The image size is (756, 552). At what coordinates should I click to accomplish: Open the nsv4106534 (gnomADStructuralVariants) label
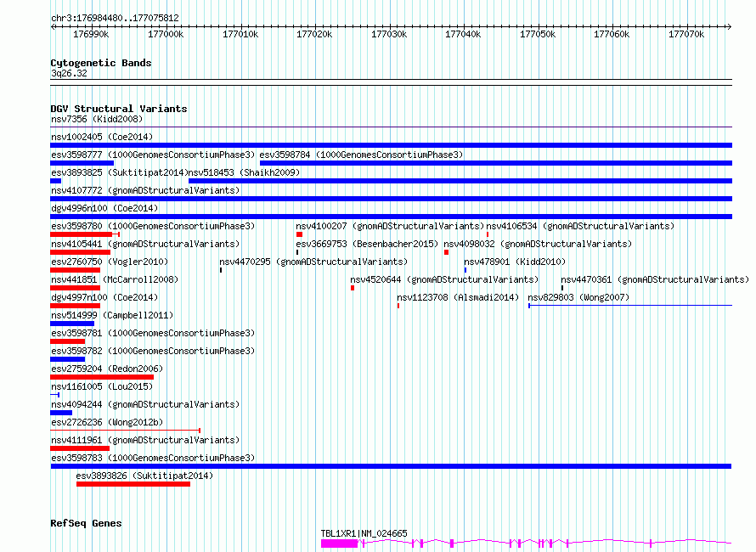580,226
